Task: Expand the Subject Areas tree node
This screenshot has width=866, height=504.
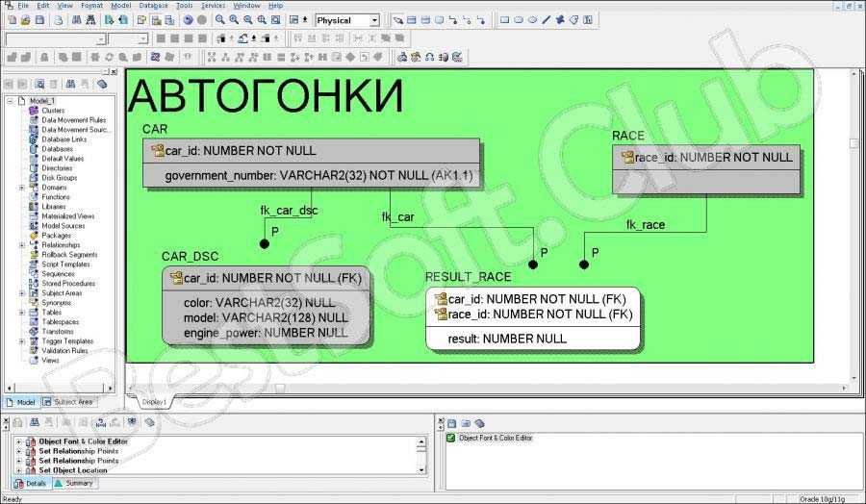Action: pos(22,293)
